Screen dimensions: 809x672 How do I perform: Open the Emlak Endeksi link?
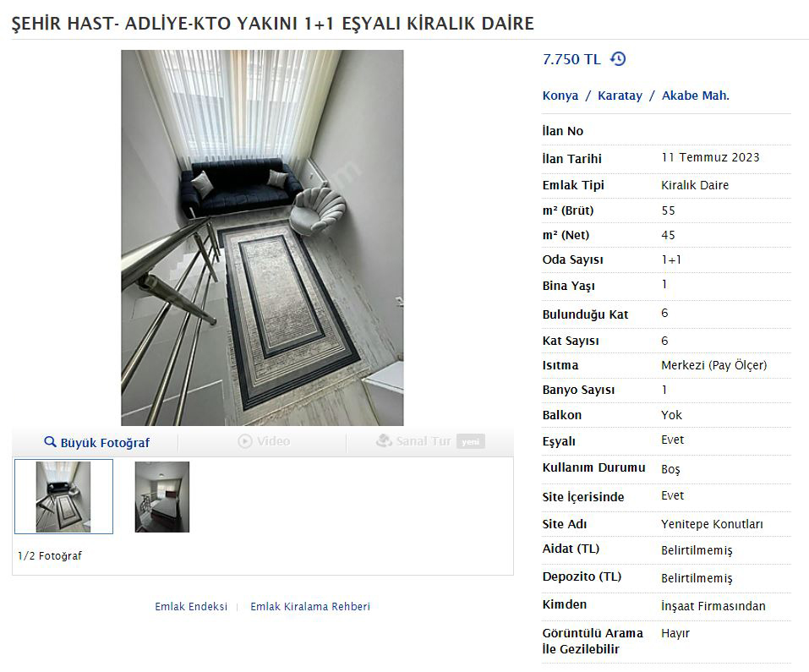pyautogui.click(x=191, y=607)
